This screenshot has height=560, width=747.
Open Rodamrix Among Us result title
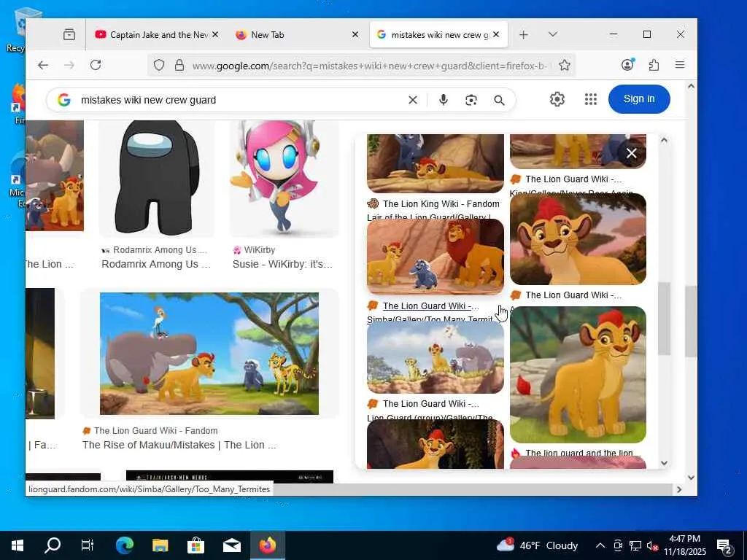tap(155, 264)
